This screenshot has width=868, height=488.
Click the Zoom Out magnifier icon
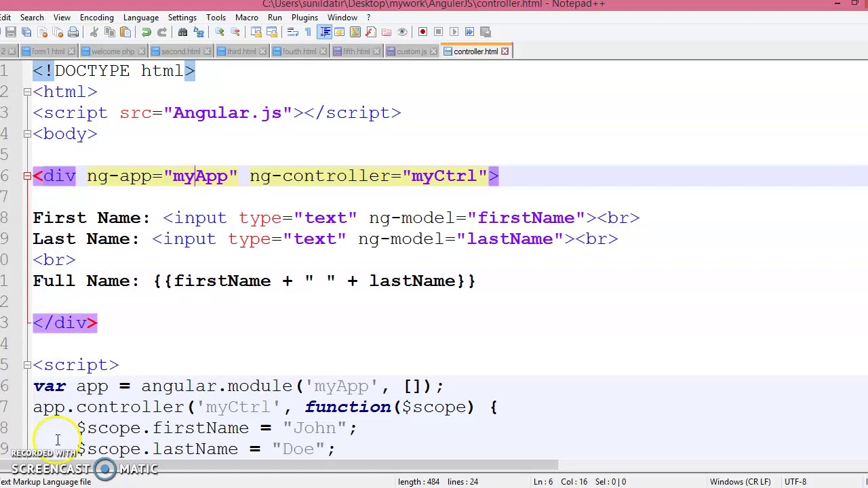235,32
